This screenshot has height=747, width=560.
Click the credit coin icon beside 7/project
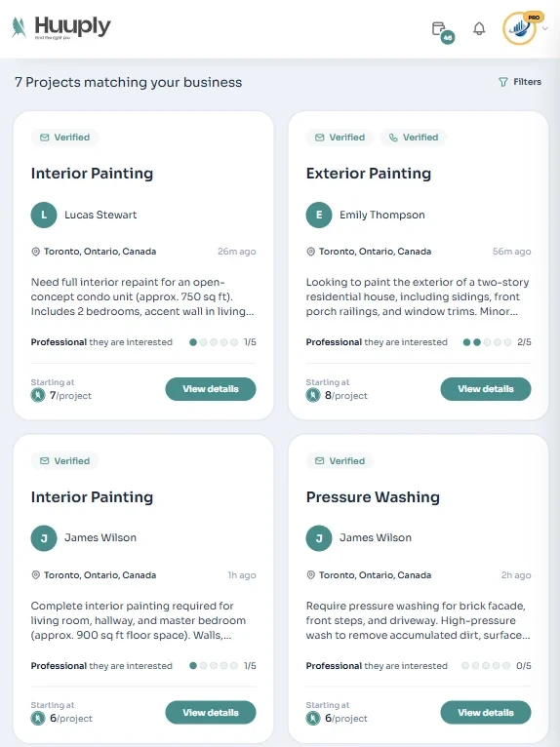point(38,395)
